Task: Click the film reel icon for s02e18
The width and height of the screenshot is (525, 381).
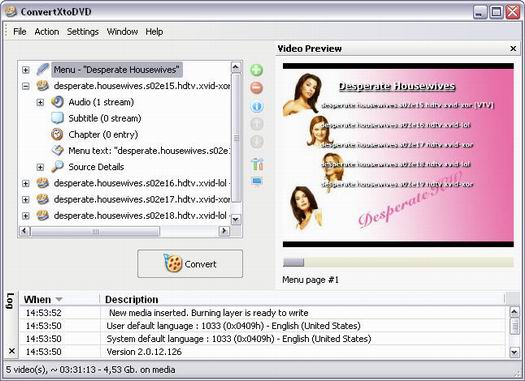Action: coord(43,215)
